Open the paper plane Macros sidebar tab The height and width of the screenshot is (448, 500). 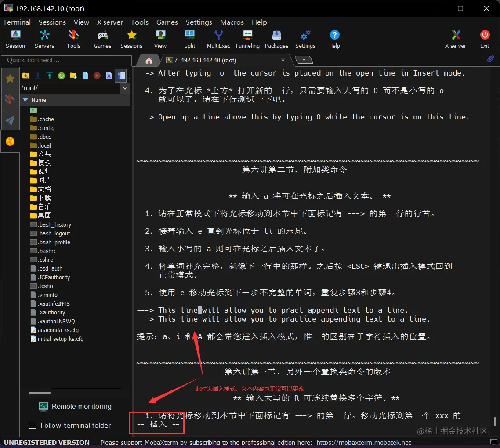click(x=10, y=120)
